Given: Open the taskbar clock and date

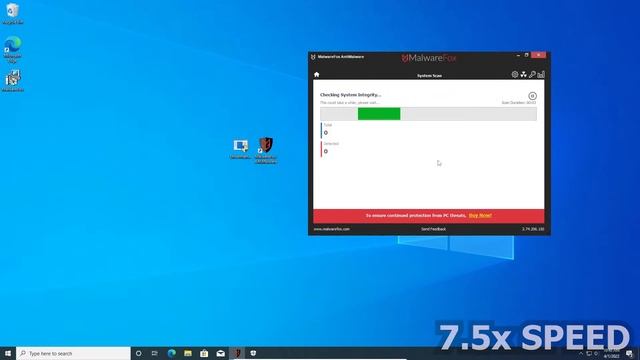Looking at the screenshot, I should click(x=611, y=353).
